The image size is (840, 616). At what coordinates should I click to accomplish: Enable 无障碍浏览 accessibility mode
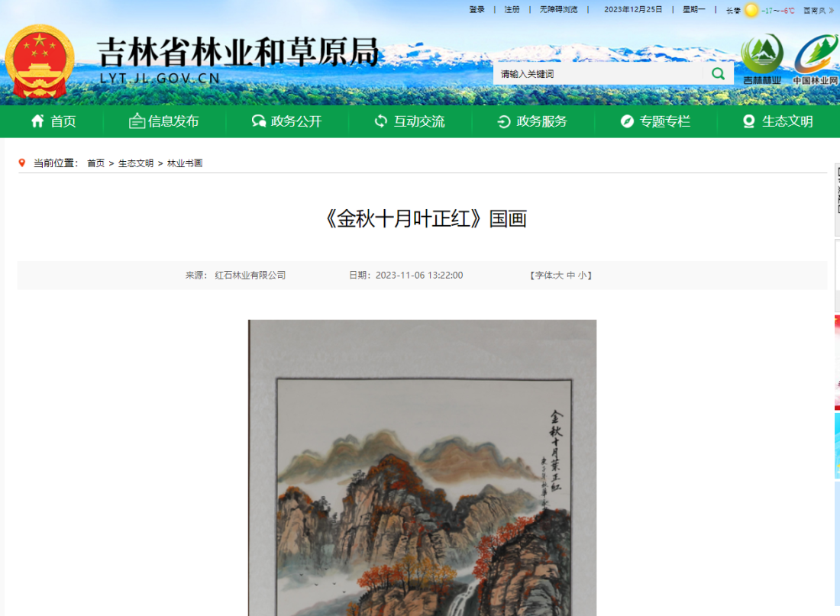(558, 10)
